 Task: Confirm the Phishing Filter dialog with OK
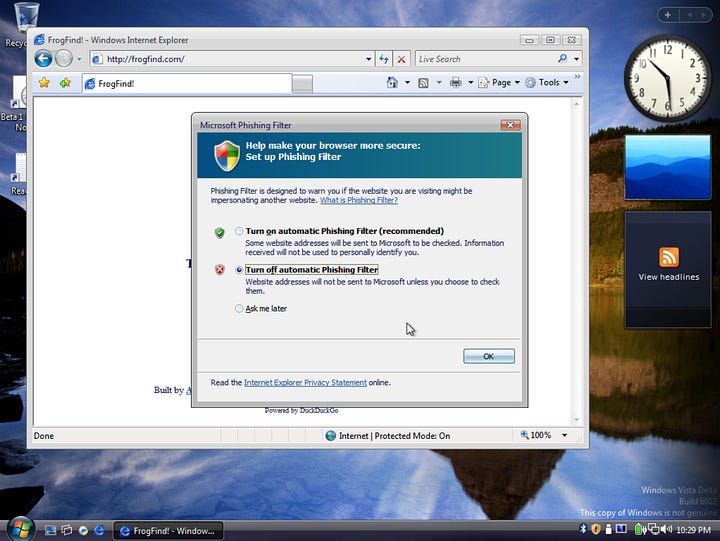click(x=489, y=356)
